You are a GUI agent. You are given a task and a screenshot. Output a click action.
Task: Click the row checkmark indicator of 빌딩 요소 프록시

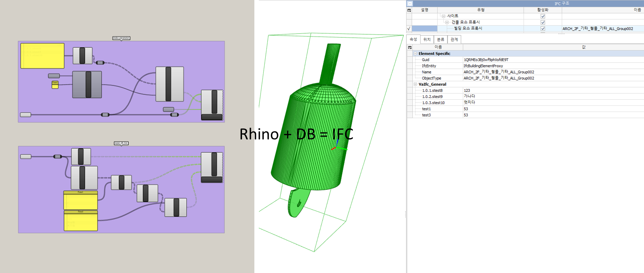tap(409, 29)
